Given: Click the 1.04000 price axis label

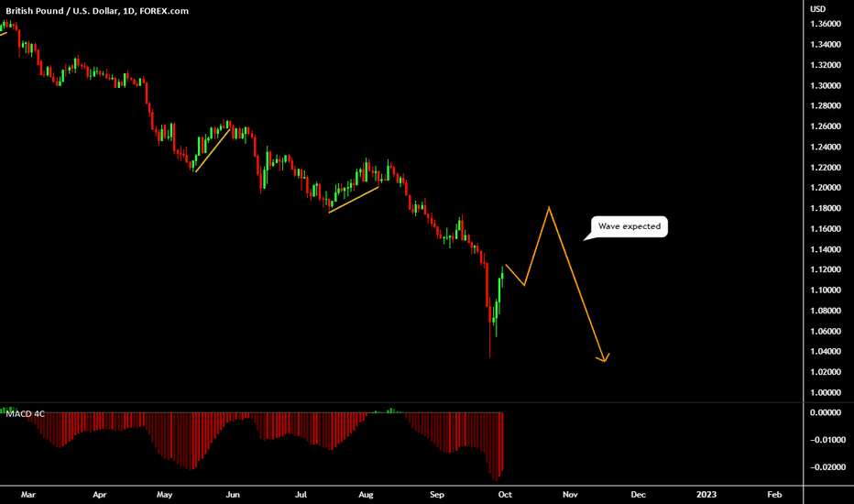Looking at the screenshot, I should (825, 352).
